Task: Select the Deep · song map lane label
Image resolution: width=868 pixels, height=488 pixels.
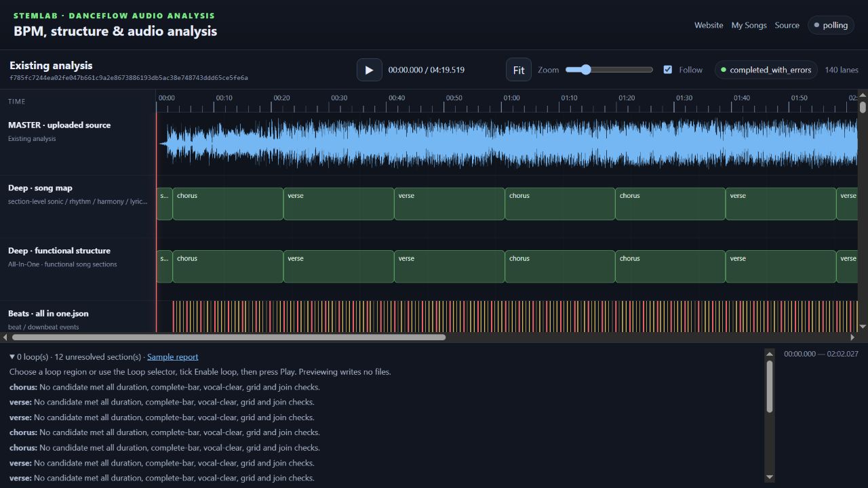Action: pyautogui.click(x=40, y=188)
